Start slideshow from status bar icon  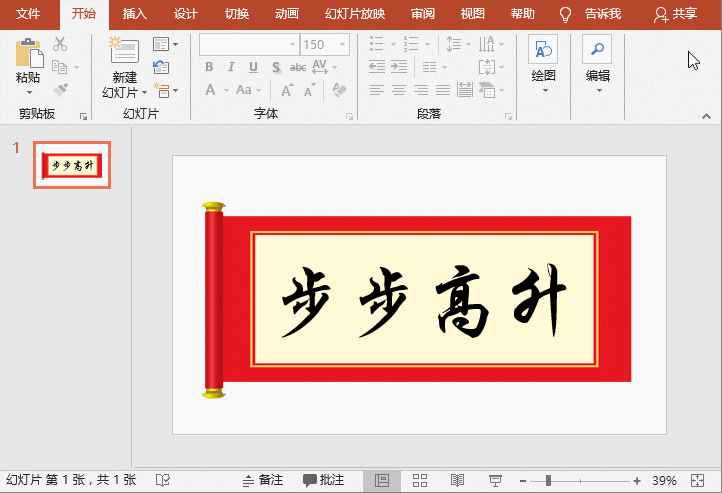494,481
